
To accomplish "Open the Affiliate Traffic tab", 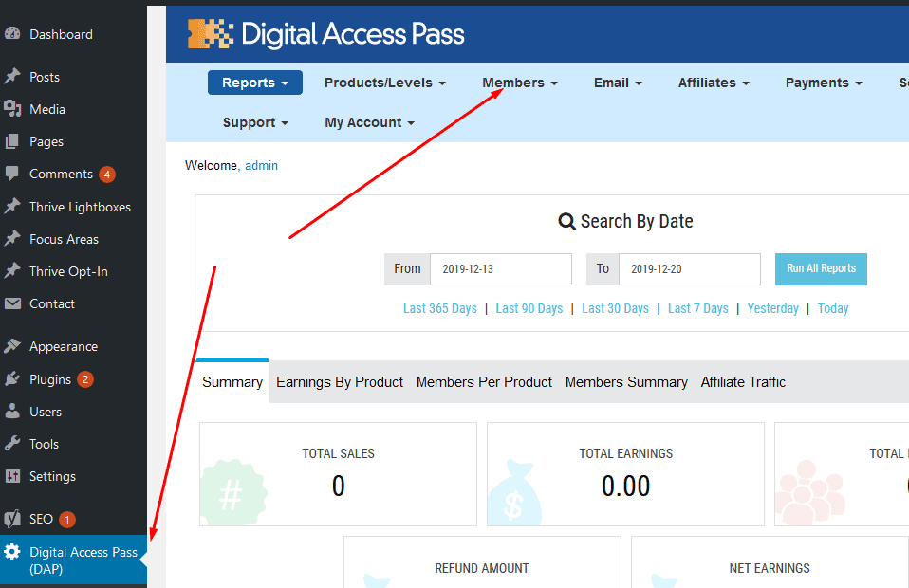I will [x=743, y=382].
